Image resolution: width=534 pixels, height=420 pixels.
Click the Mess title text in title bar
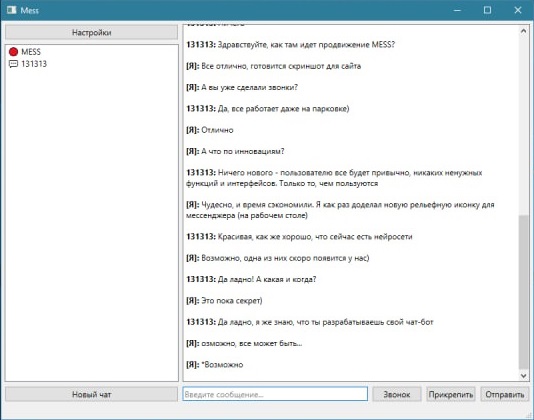[x=30, y=11]
